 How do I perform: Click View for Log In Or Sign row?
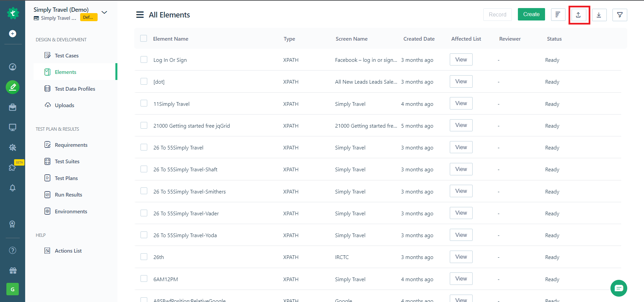[461, 59]
